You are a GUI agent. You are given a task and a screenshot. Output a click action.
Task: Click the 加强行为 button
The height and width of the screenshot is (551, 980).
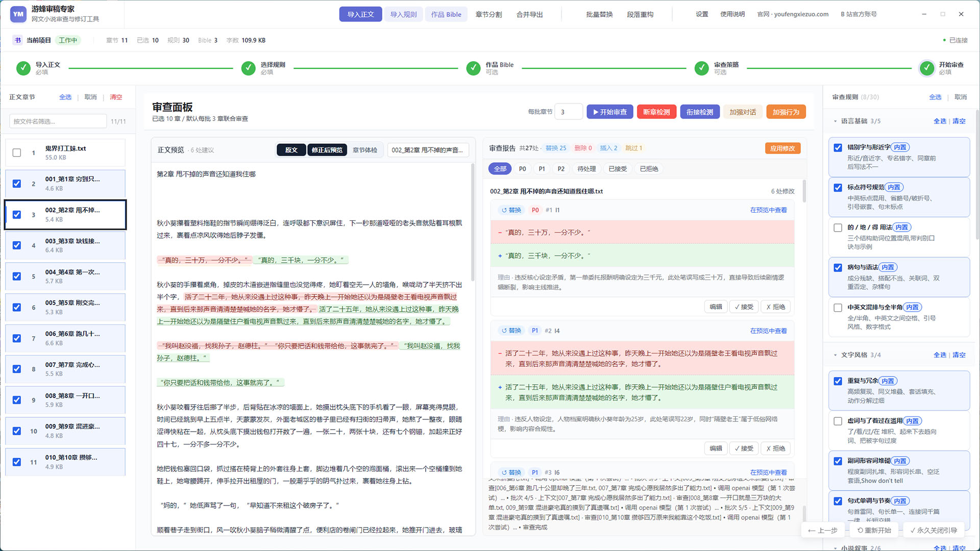point(786,112)
